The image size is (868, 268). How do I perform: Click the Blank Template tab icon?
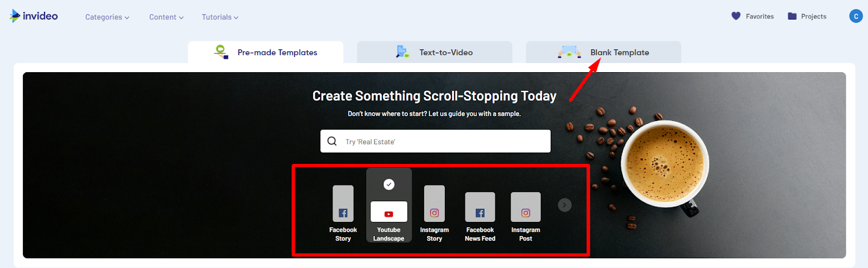click(x=569, y=52)
